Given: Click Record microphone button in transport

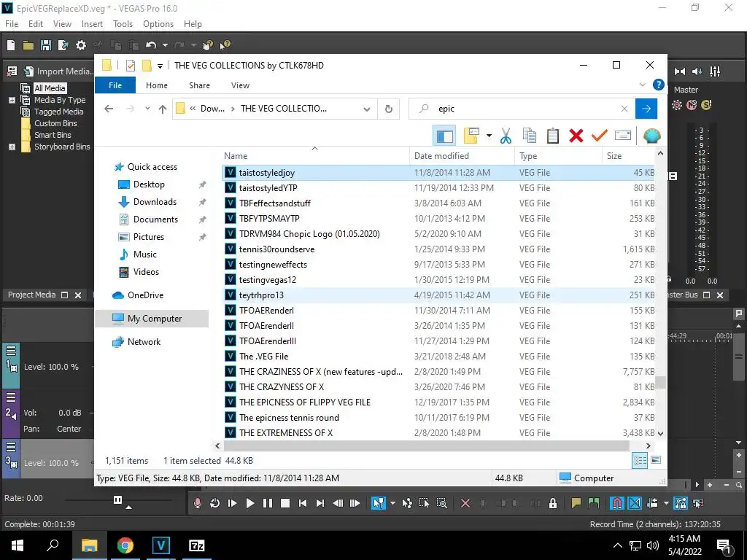Looking at the screenshot, I should 197,503.
